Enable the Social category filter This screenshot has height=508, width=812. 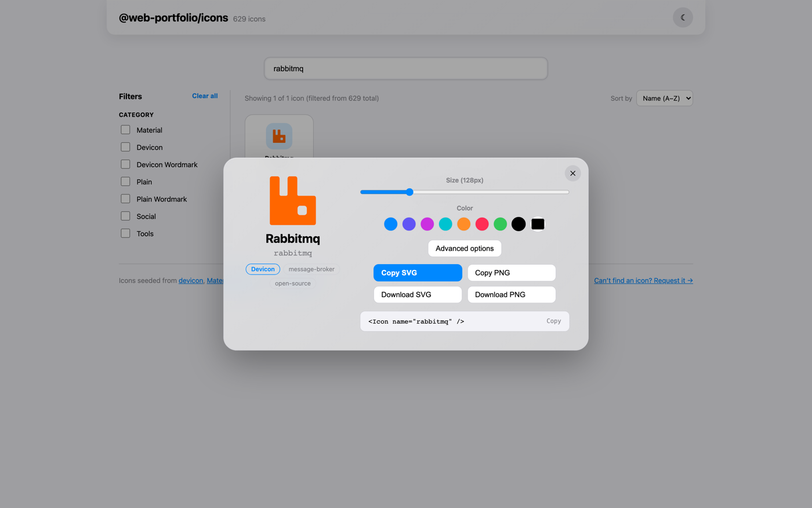[125, 216]
